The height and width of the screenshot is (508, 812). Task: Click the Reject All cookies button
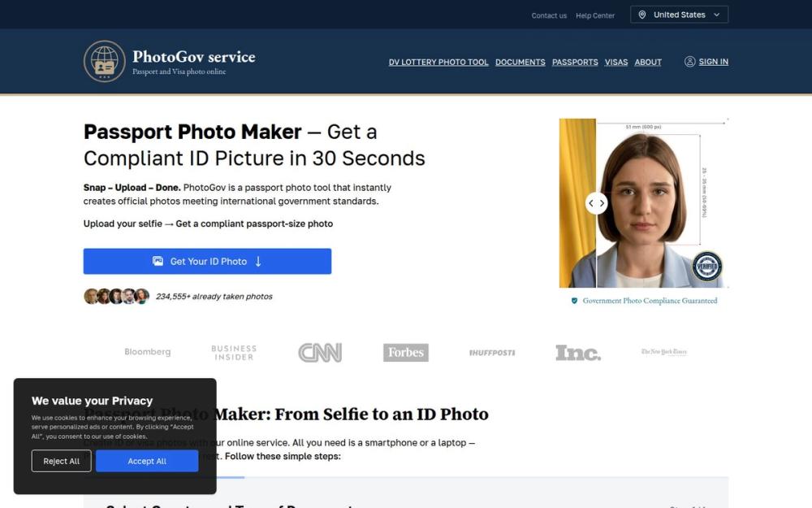61,461
